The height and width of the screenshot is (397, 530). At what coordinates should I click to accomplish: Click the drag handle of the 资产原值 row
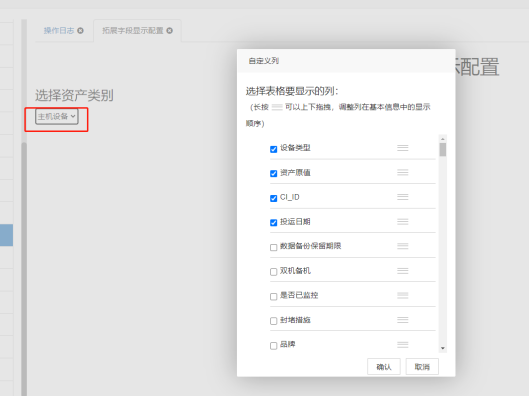coord(403,172)
